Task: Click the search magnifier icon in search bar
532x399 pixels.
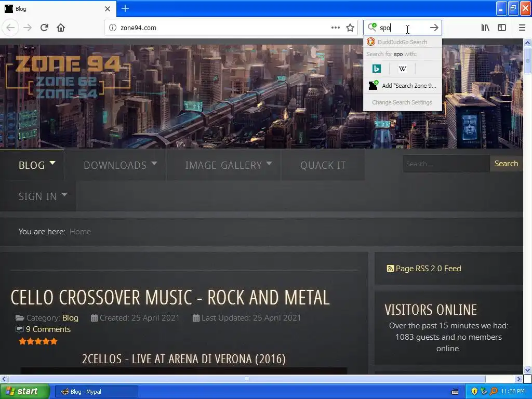Action: pyautogui.click(x=372, y=27)
